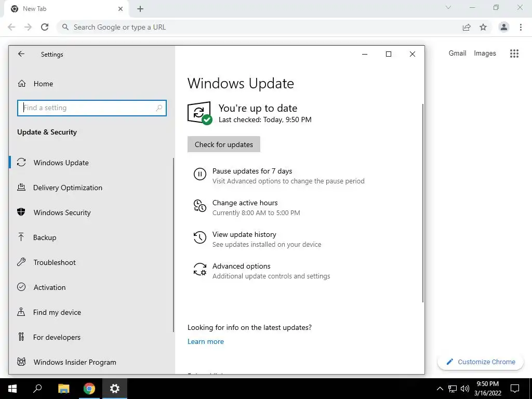Open Chrome tab search chevron
The height and width of the screenshot is (399, 532).
[x=448, y=7]
